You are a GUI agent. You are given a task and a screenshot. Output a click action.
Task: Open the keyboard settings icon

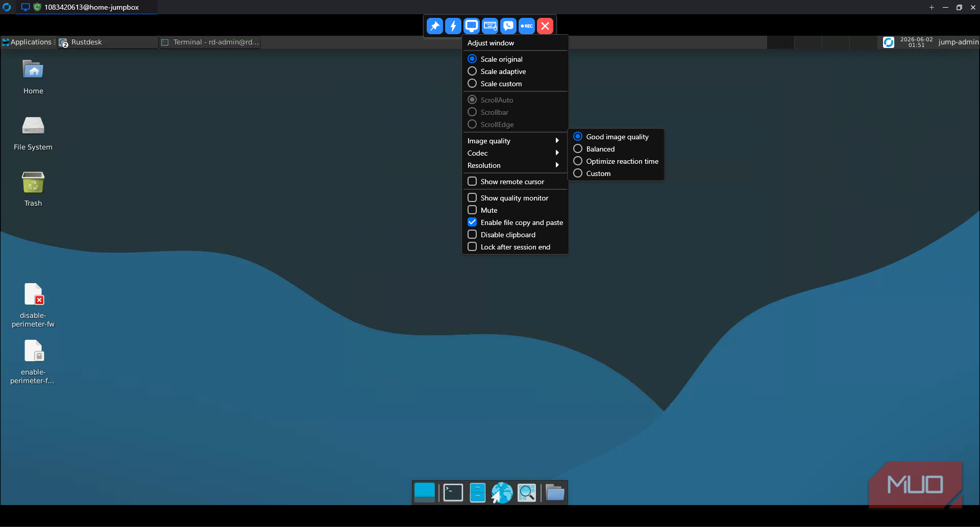pyautogui.click(x=490, y=26)
